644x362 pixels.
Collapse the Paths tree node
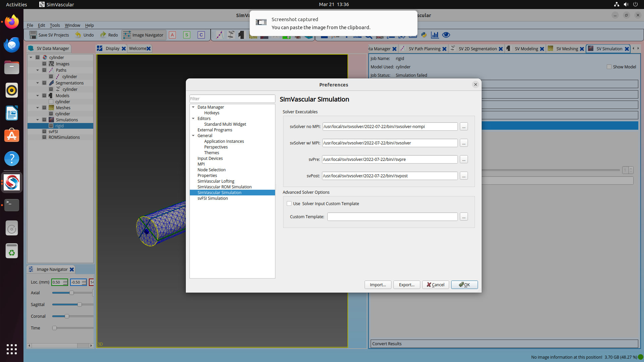(x=38, y=70)
